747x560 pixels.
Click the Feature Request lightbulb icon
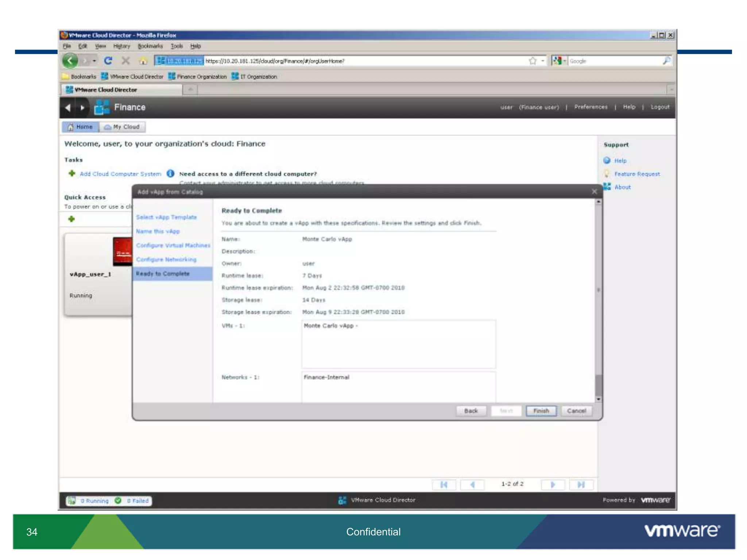tap(607, 174)
